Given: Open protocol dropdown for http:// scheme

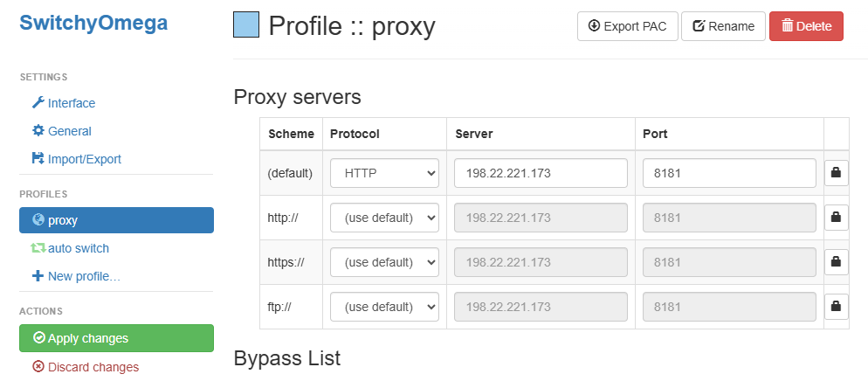Looking at the screenshot, I should pyautogui.click(x=385, y=218).
